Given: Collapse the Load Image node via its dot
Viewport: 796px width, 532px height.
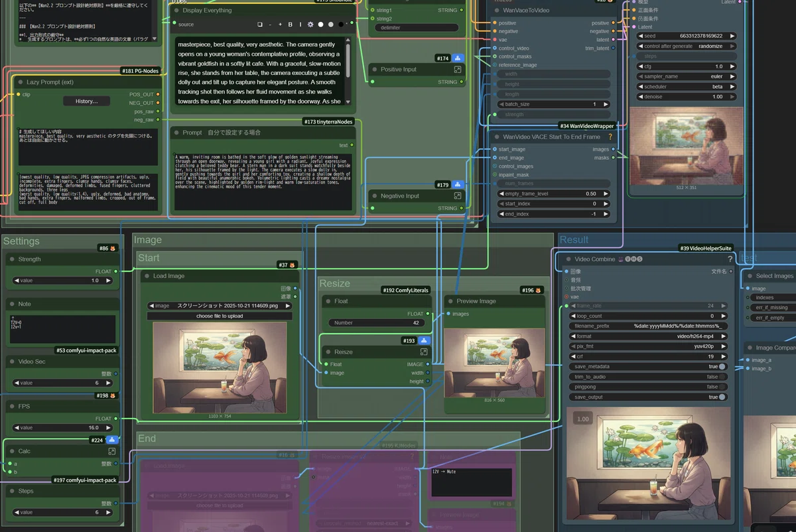Looking at the screenshot, I should (146, 276).
